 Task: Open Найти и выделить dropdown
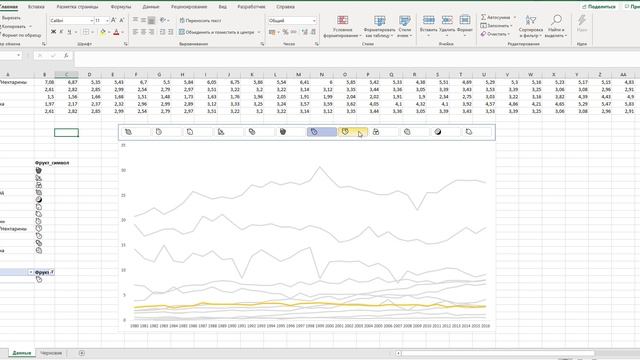(x=556, y=27)
